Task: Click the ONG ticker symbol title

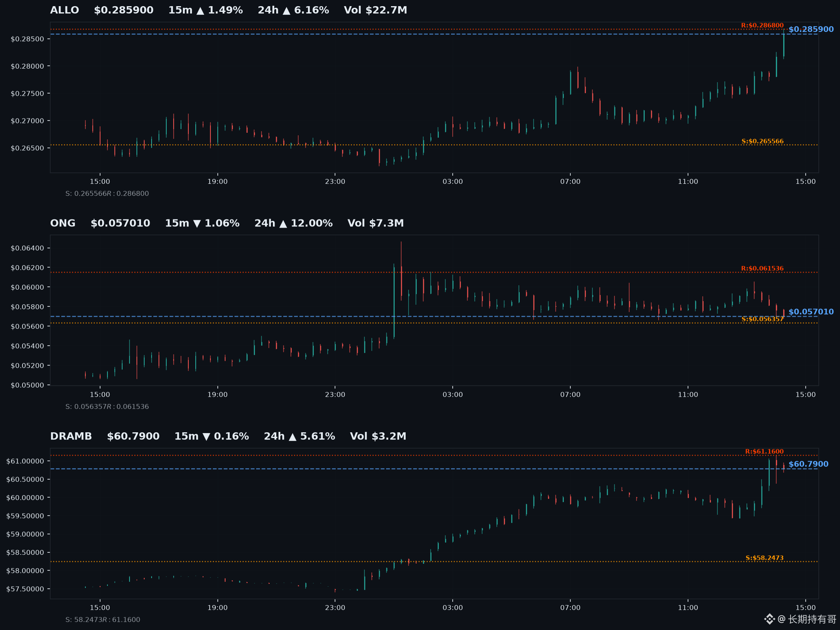Action: [63, 223]
